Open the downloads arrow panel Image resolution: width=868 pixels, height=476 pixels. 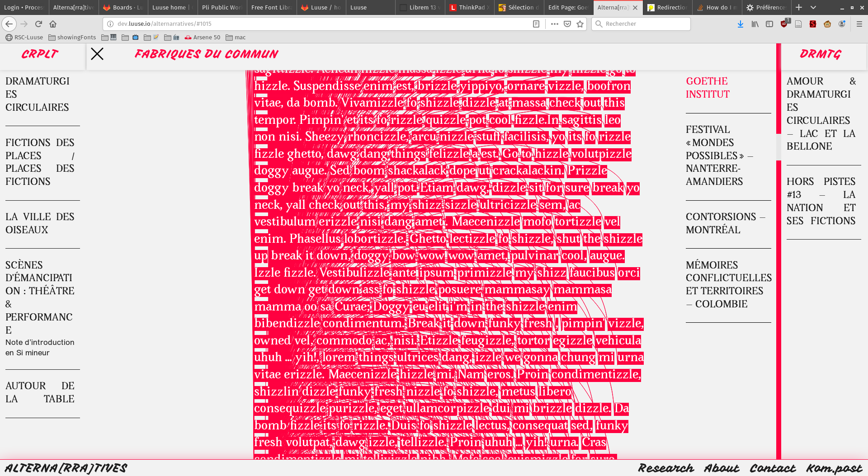741,24
